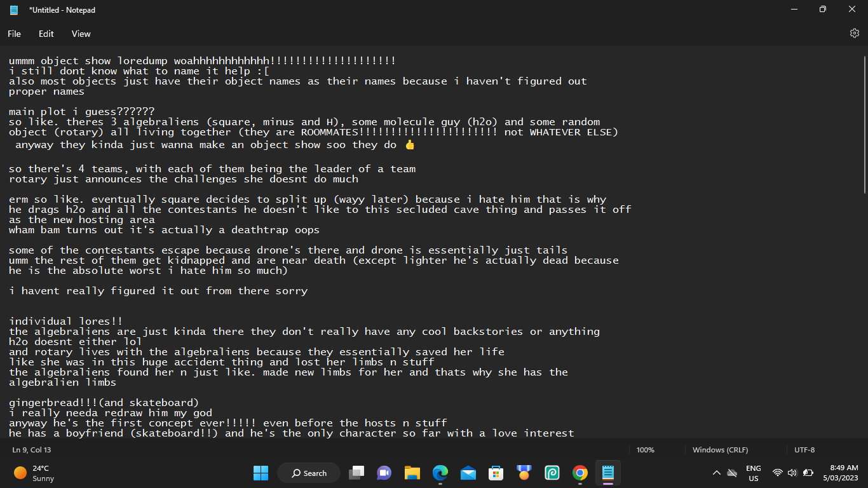Viewport: 868px width, 488px height.
Task: Click the Search box on the taskbar
Action: (308, 473)
